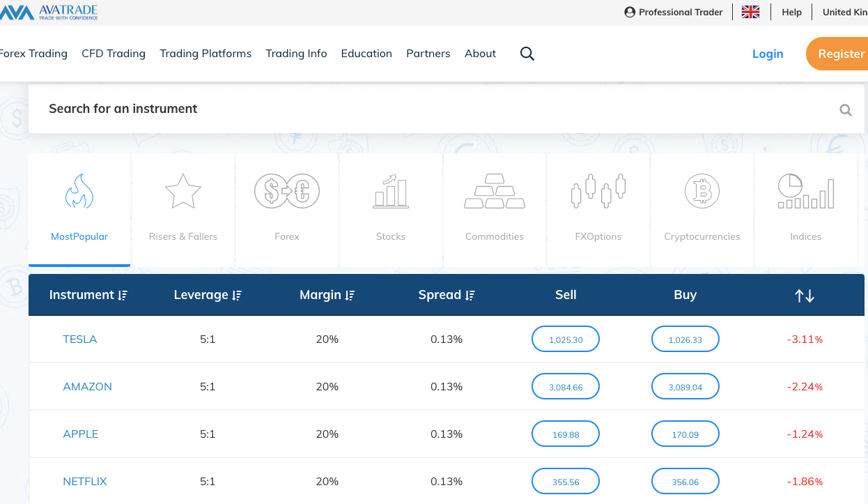Select the FXOptions candlestick icon

(x=598, y=191)
